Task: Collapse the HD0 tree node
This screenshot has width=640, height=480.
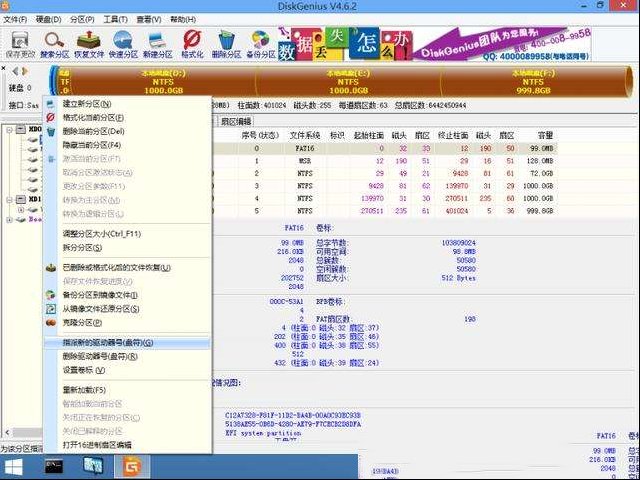Action: click(x=9, y=129)
